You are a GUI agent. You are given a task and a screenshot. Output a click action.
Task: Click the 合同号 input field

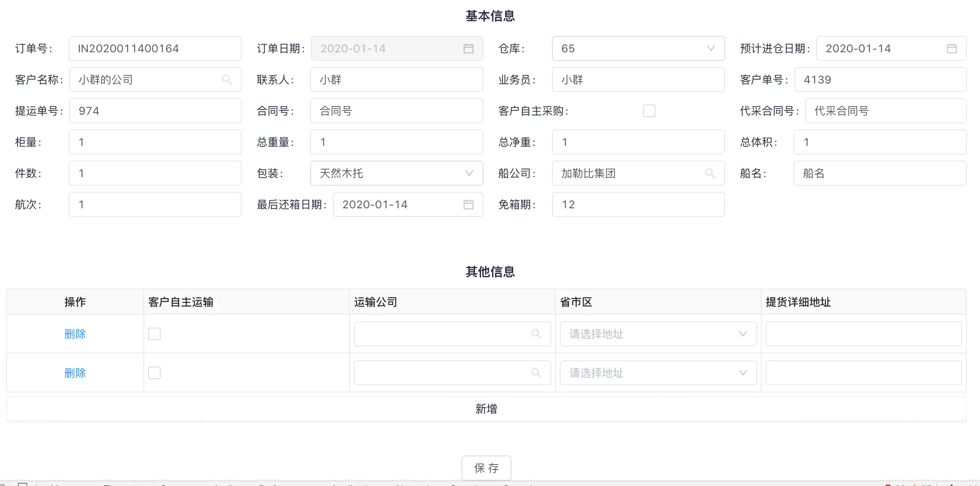coord(396,111)
